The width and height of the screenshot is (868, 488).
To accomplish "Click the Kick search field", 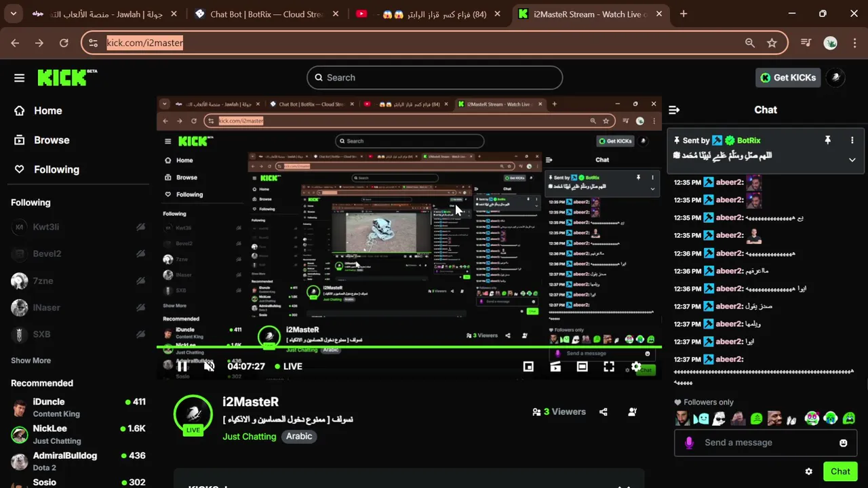I will point(435,77).
